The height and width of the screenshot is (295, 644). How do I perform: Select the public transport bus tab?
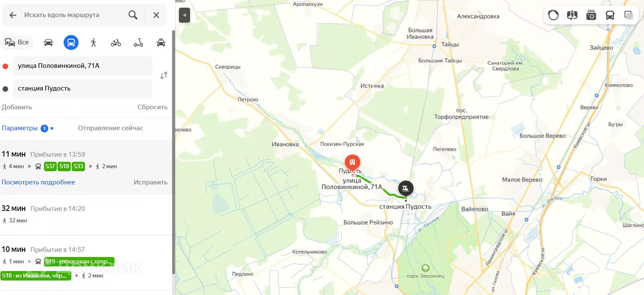click(x=71, y=42)
